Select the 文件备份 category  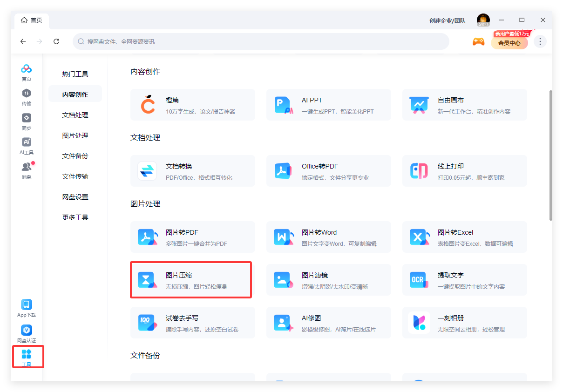tap(75, 156)
